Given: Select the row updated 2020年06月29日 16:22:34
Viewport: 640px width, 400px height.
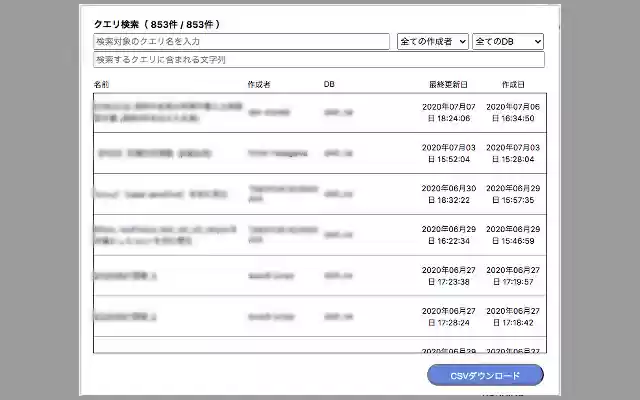Looking at the screenshot, I should tap(320, 235).
